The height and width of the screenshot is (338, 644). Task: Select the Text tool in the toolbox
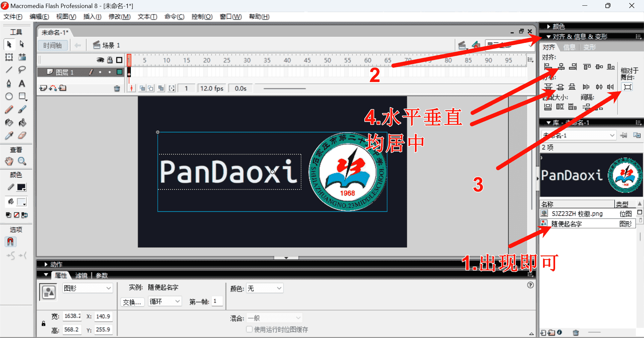[x=22, y=83]
